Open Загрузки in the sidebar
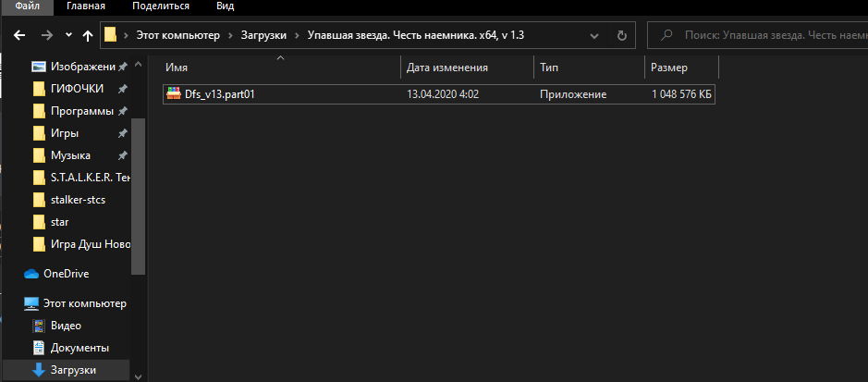The width and height of the screenshot is (868, 382). click(x=72, y=370)
